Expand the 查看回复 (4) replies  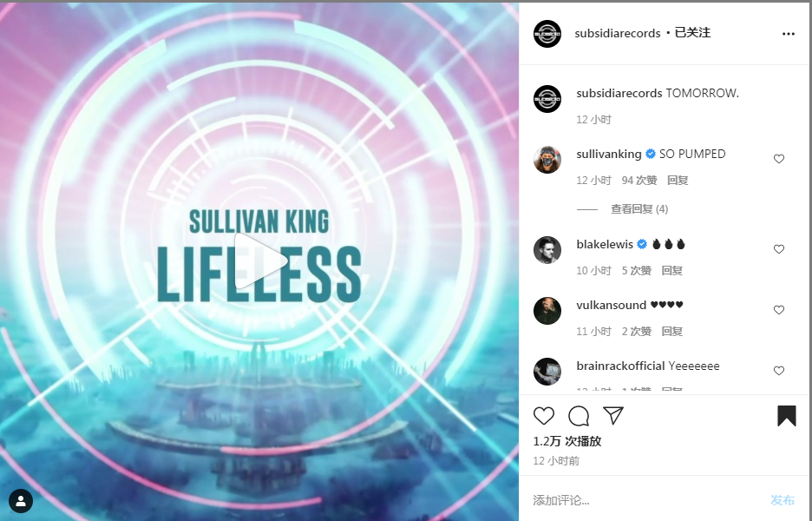tap(639, 209)
